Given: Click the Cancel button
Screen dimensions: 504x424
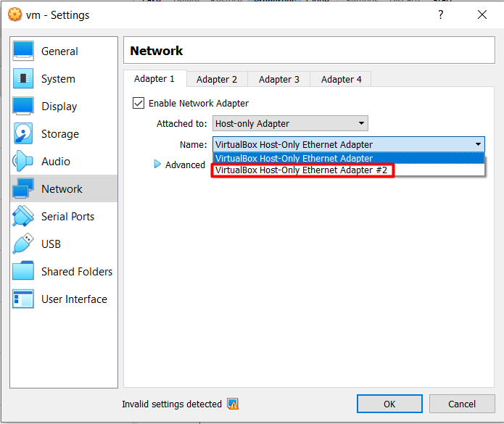Looking at the screenshot, I should pyautogui.click(x=462, y=404).
